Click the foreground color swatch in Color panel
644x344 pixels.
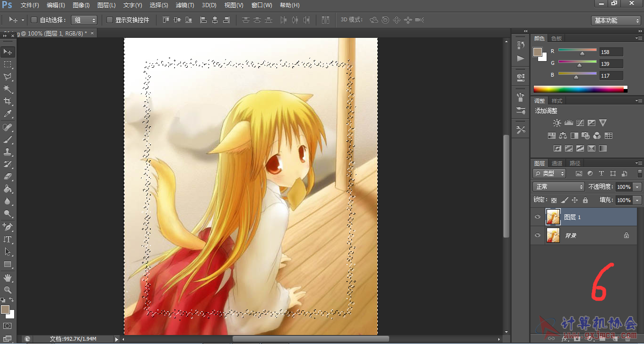538,52
